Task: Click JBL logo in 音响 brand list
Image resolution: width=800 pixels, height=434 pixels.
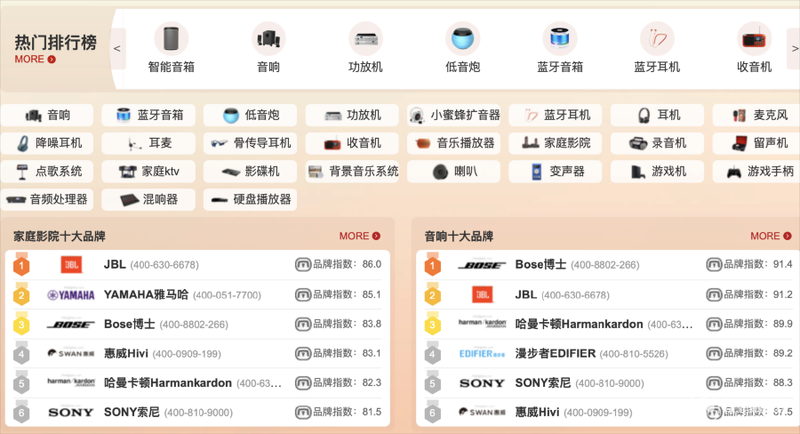Action: click(x=482, y=295)
